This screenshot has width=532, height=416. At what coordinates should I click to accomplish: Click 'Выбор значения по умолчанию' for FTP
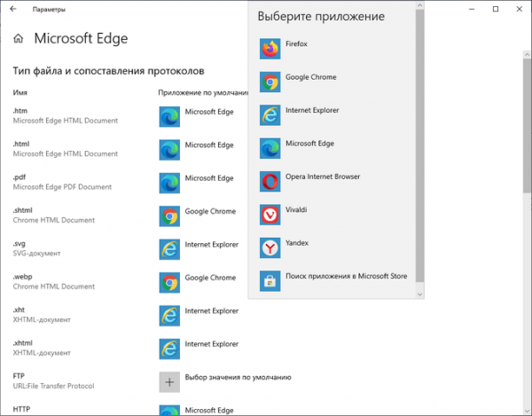tap(238, 377)
